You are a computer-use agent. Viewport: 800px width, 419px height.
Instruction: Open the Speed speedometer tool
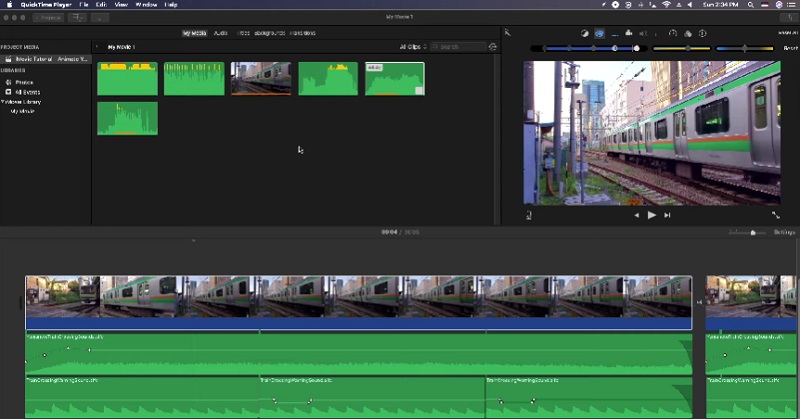click(673, 33)
